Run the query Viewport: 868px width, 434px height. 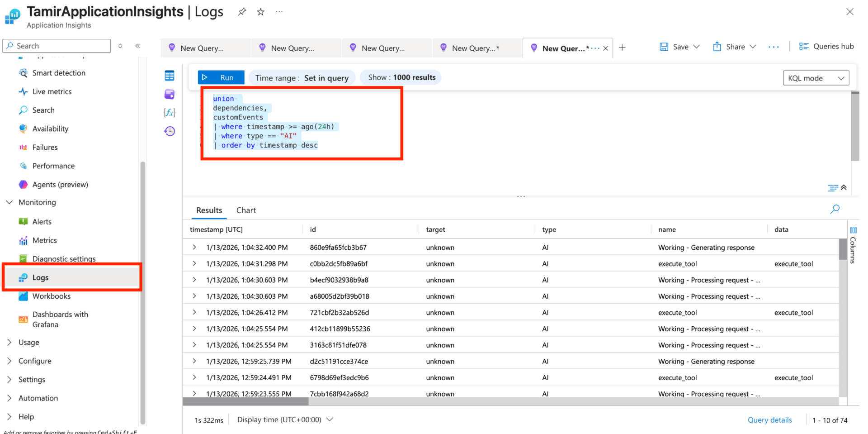[x=221, y=77]
